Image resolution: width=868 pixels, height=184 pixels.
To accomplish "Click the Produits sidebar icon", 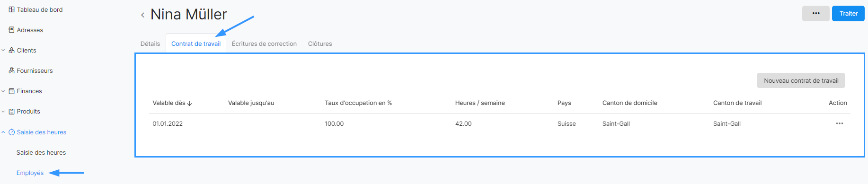I will (11, 112).
